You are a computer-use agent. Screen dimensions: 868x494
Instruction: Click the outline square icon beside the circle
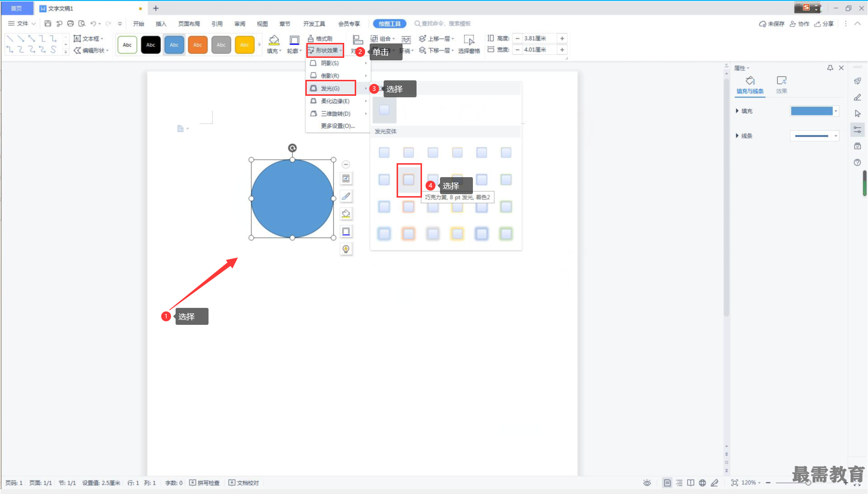[x=346, y=232]
